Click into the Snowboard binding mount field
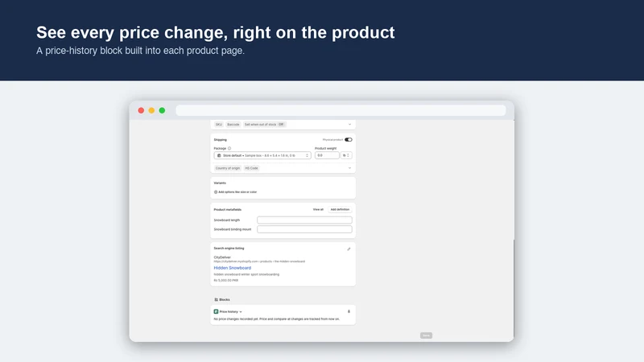This screenshot has width=644, height=362. point(304,229)
